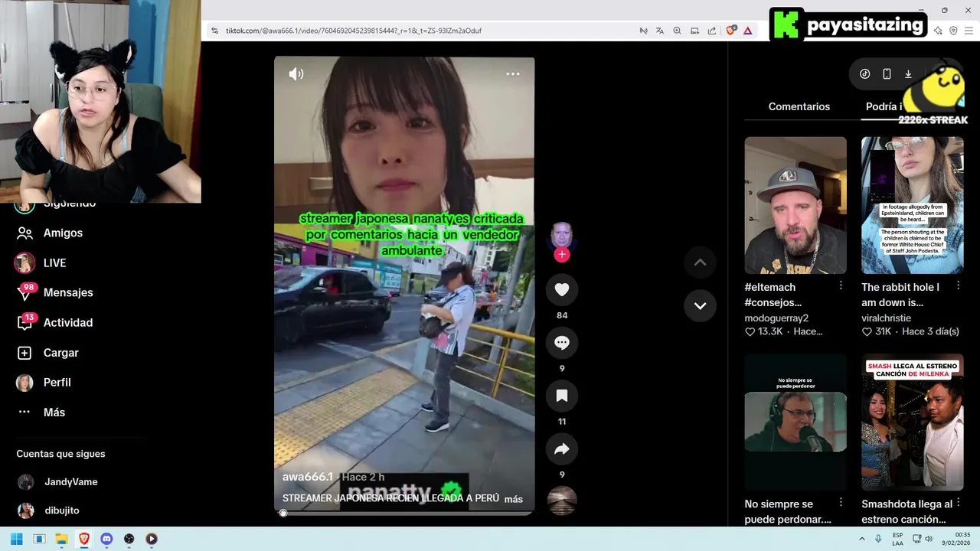Click the phone app icon in top pill
The image size is (980, 551).
coord(887,74)
